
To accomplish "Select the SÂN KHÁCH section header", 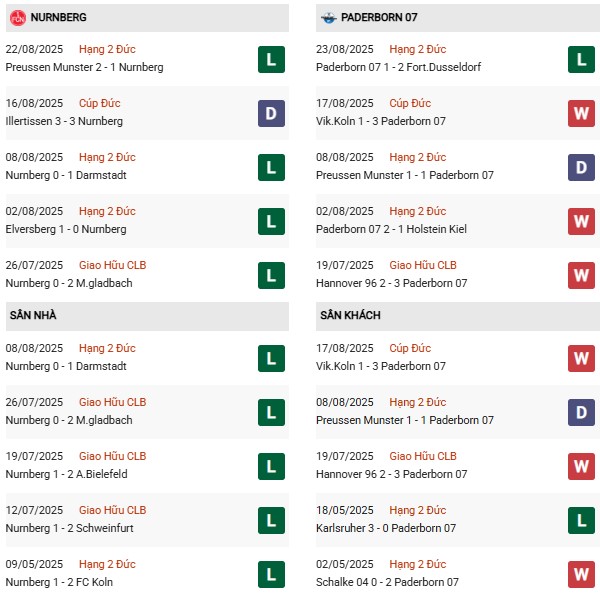I will 350,316.
